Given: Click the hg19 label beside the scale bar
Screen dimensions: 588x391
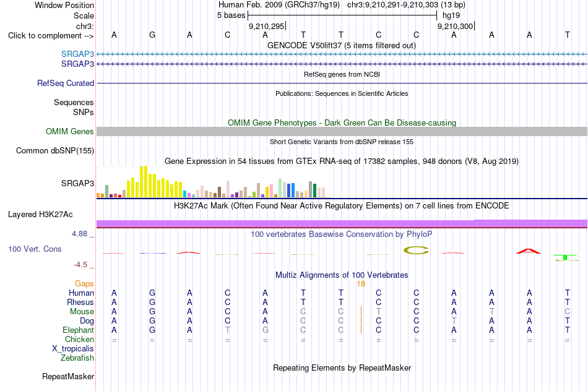Looking at the screenshot, I should (x=451, y=15).
